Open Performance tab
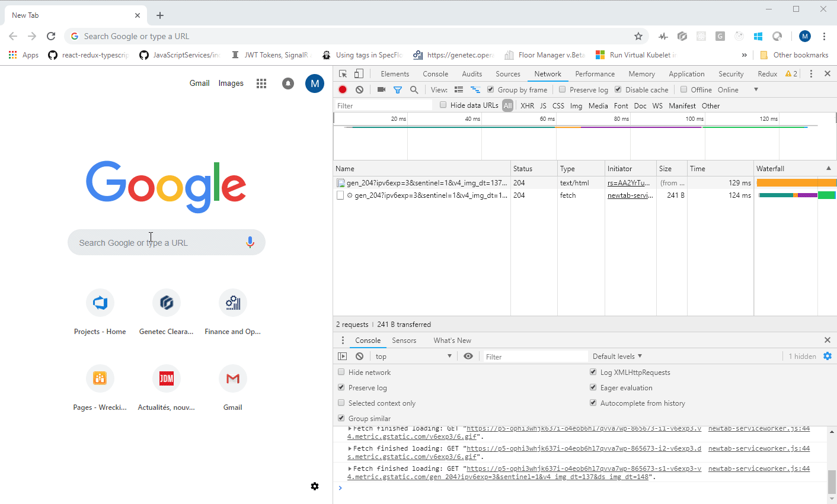 coord(595,74)
